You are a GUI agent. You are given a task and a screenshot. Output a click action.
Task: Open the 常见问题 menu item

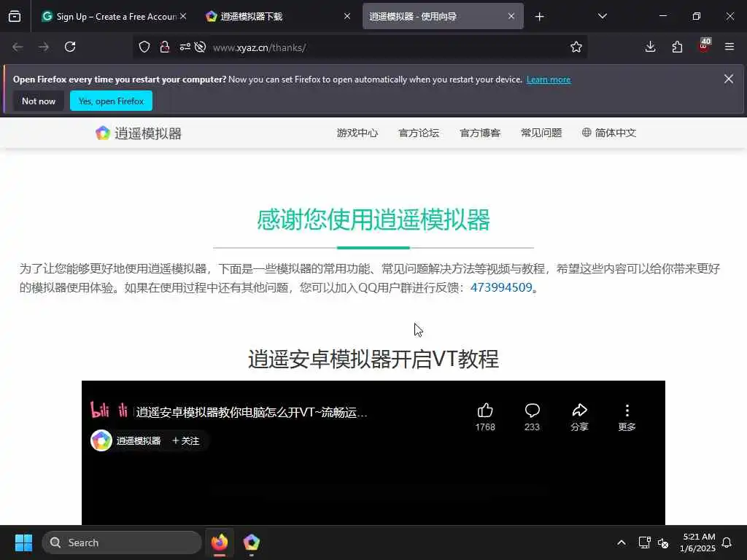click(541, 133)
